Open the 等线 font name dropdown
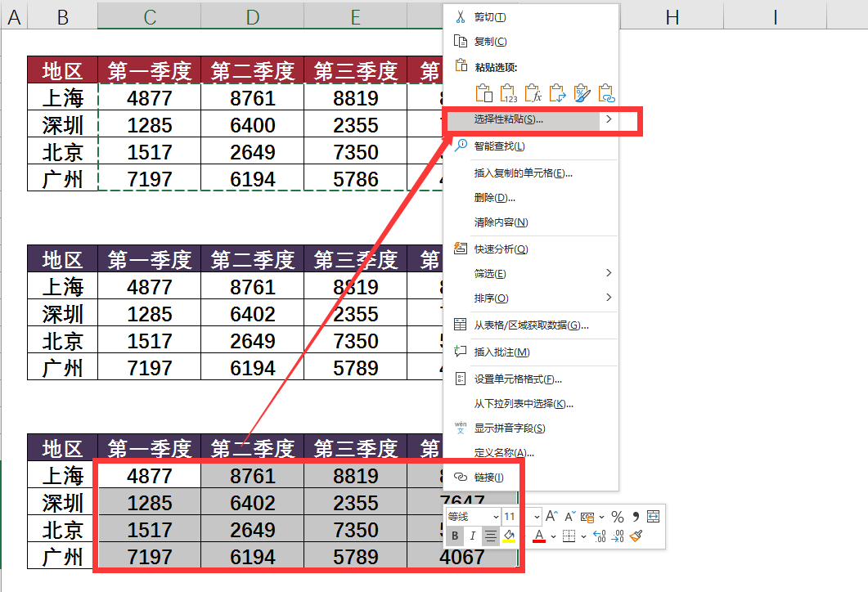 click(496, 517)
